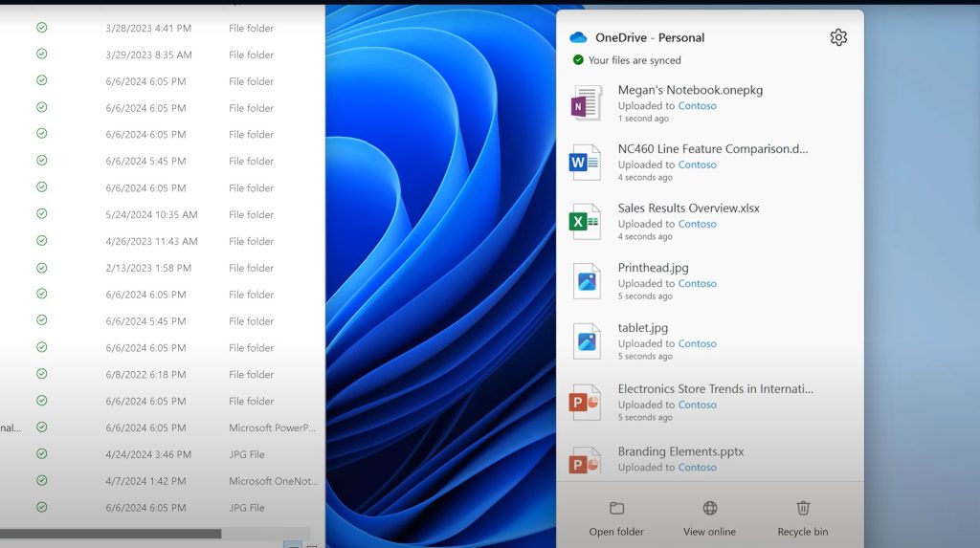Viewport: 980px width, 548px height.
Task: Click sync status icon for 3/28/2023 4:41 PM folder
Action: click(41, 28)
